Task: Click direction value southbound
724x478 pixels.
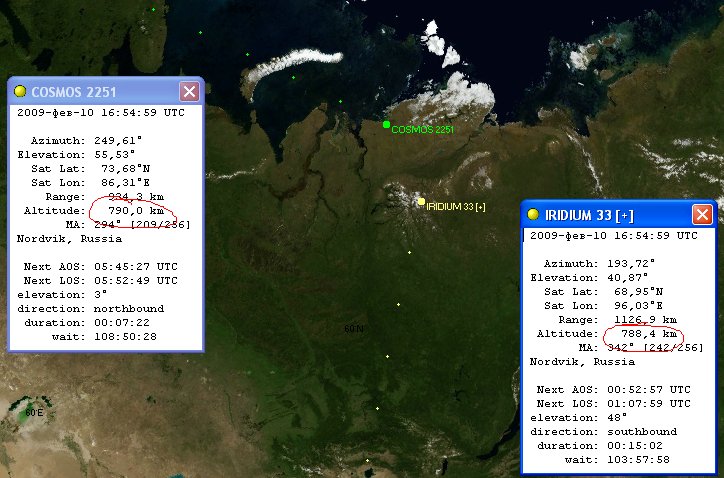Action: coord(642,431)
